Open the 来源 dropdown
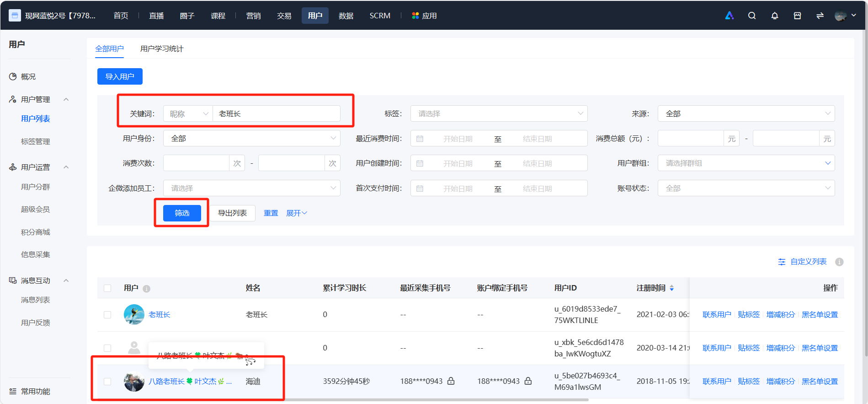 (746, 113)
